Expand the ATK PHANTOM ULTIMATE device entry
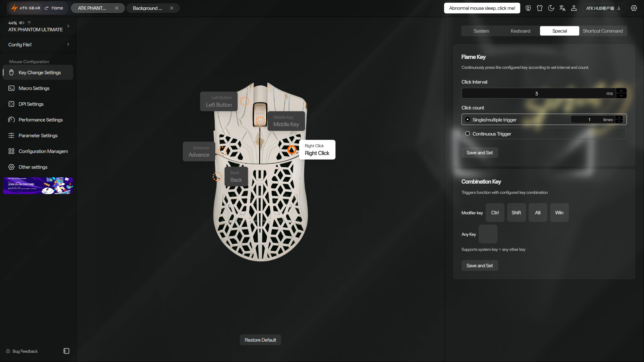 [68, 26]
